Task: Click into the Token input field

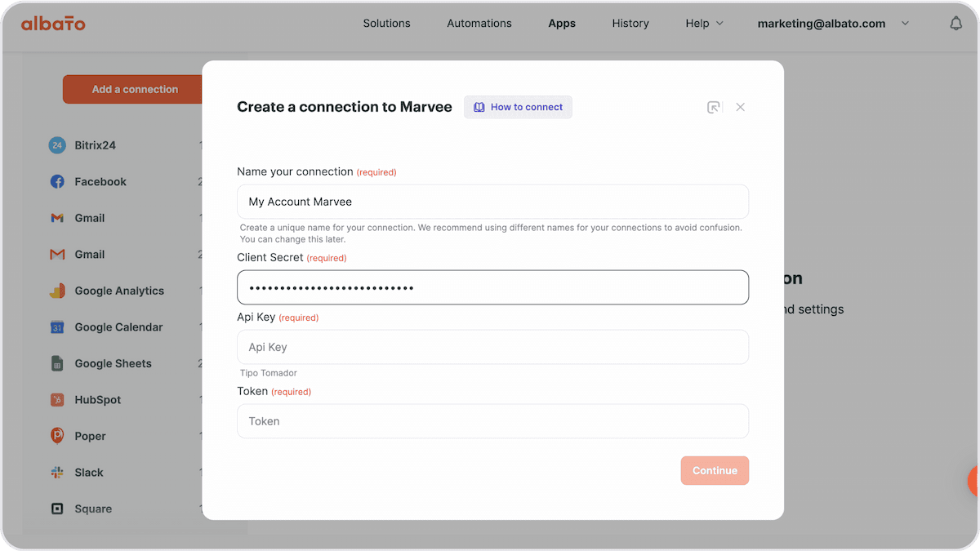Action: (492, 421)
